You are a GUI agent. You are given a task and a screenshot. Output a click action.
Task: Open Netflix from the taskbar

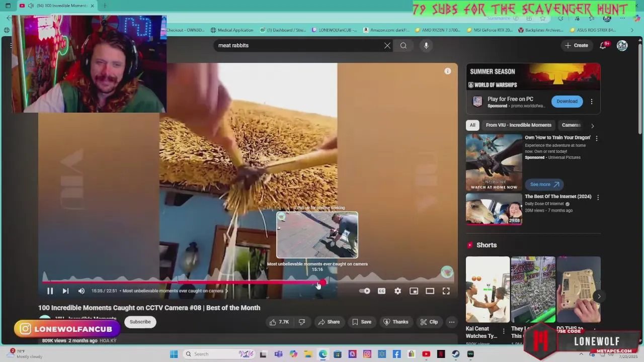tap(441, 354)
